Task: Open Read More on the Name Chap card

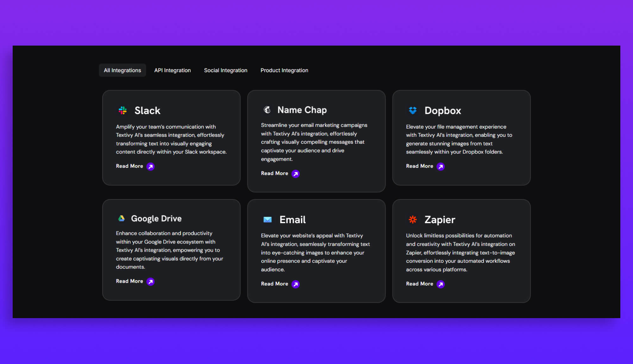Action: point(274,173)
